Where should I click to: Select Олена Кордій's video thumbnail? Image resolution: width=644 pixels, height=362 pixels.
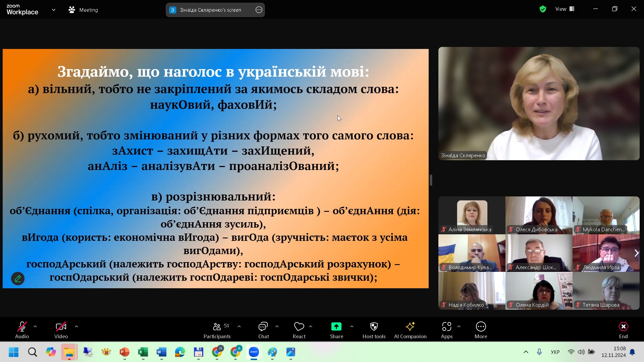pyautogui.click(x=539, y=291)
